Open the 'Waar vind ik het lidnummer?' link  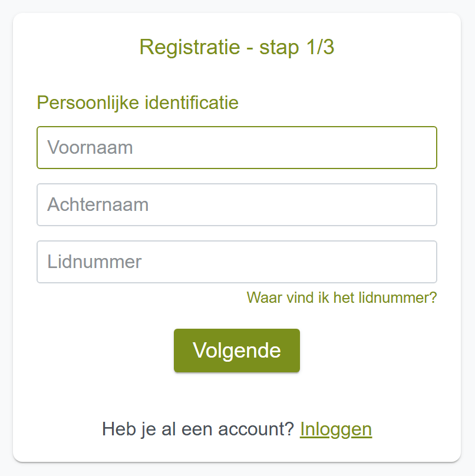tap(342, 297)
